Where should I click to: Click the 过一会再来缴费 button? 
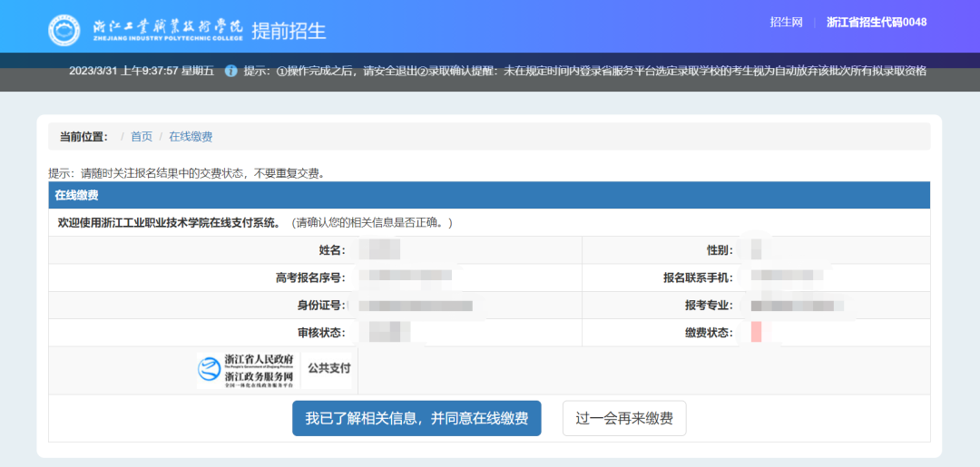(x=624, y=418)
